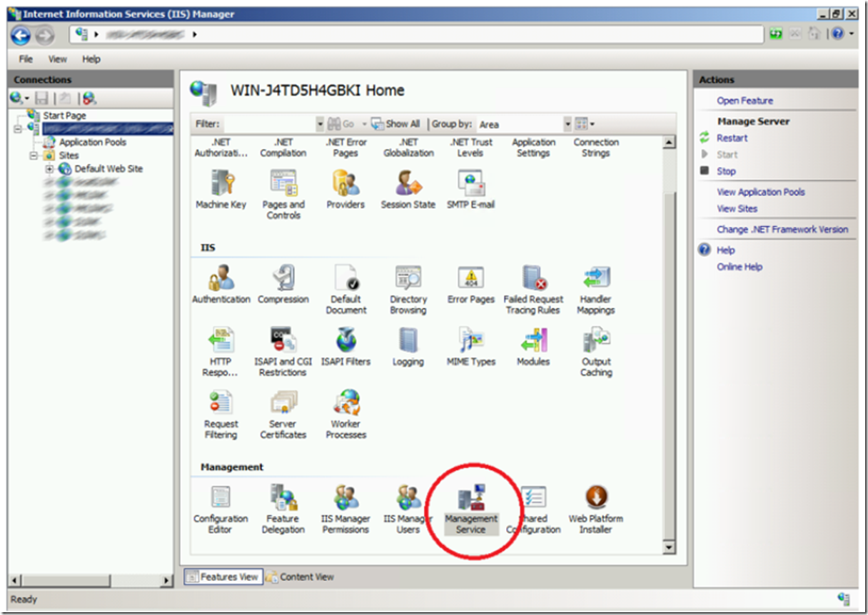Open the View menu
The height and width of the screenshot is (615, 868).
58,59
